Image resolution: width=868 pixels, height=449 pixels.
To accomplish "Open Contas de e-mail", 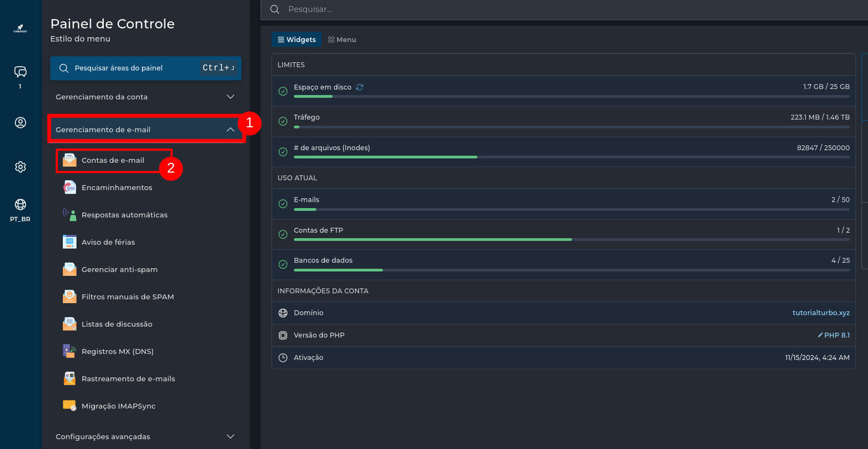I will click(x=113, y=161).
